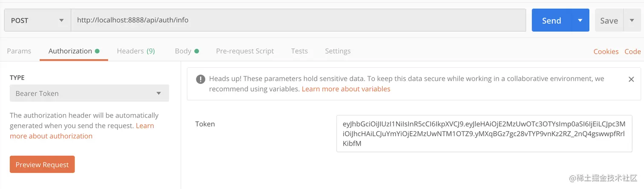644x189 pixels.
Task: Follow the Learn more about variables link
Action: tap(346, 89)
